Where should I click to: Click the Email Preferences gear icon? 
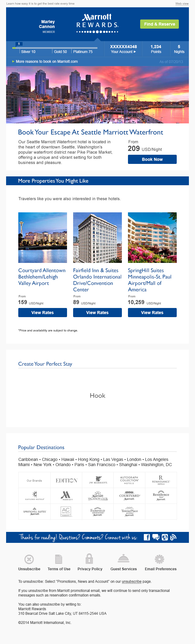[159, 559]
